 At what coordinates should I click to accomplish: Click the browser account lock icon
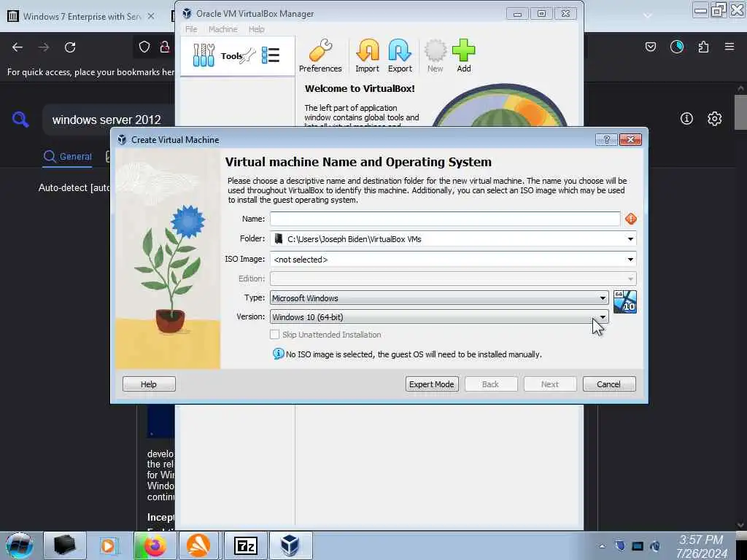click(165, 47)
